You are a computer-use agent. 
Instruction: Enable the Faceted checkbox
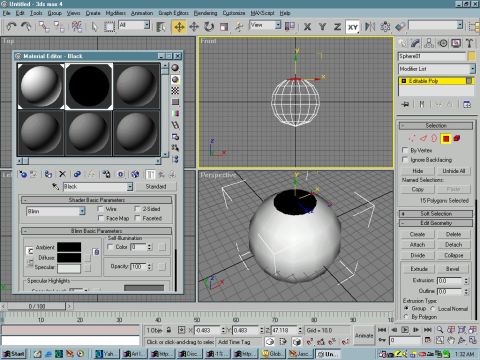pyautogui.click(x=137, y=218)
